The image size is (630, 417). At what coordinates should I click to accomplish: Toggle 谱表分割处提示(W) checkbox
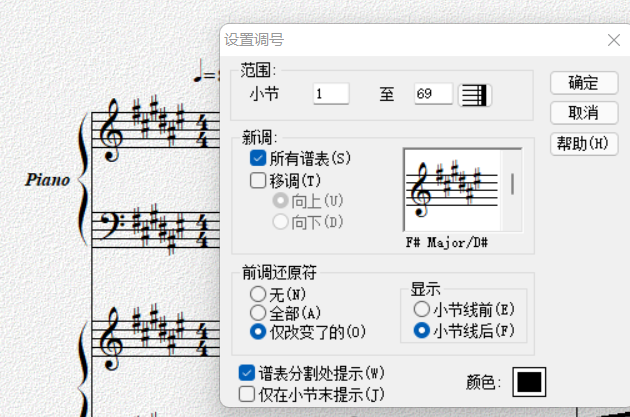246,373
